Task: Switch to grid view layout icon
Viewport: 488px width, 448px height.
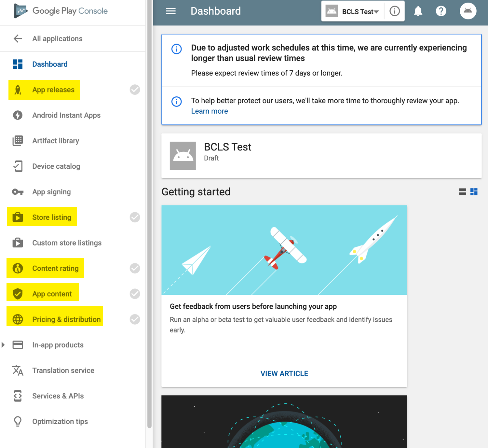Action: click(x=474, y=192)
